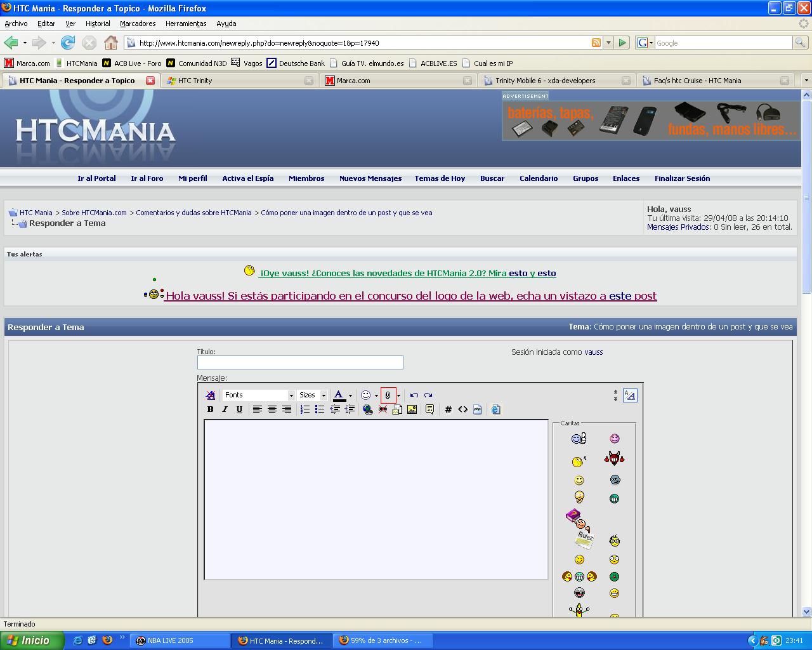Insert a quote with the quote icon
Viewport: 812px width, 650px height.
click(429, 409)
